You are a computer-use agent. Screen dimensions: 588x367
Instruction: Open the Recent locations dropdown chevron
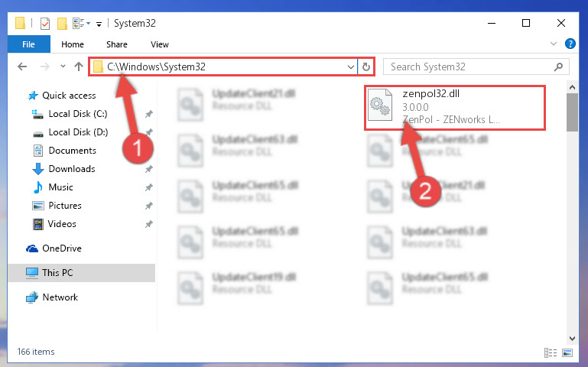pyautogui.click(x=63, y=67)
